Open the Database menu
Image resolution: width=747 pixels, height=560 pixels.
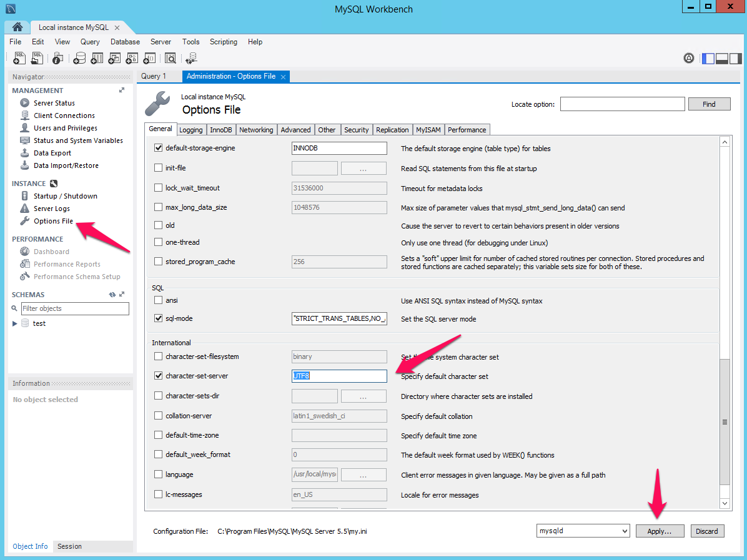pos(125,42)
